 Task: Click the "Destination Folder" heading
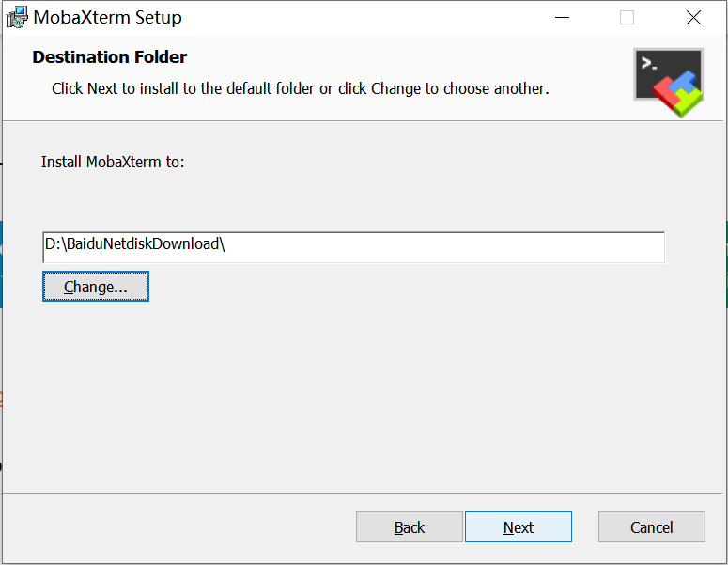coord(110,57)
